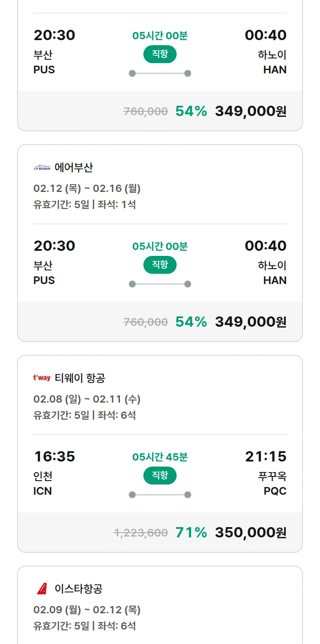
Task: Open the 에어부산 flight deal title
Action: pyautogui.click(x=73, y=168)
